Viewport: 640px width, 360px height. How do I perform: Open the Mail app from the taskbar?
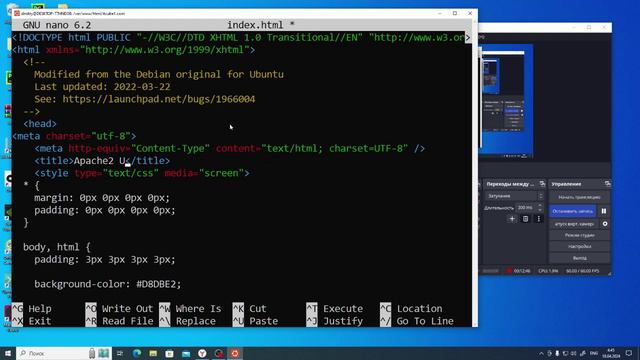[x=186, y=353]
